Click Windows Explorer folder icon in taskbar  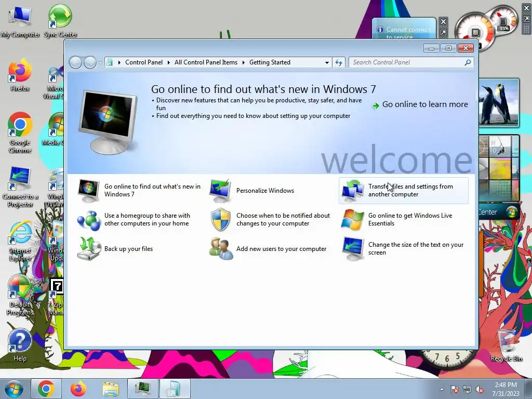point(111,389)
